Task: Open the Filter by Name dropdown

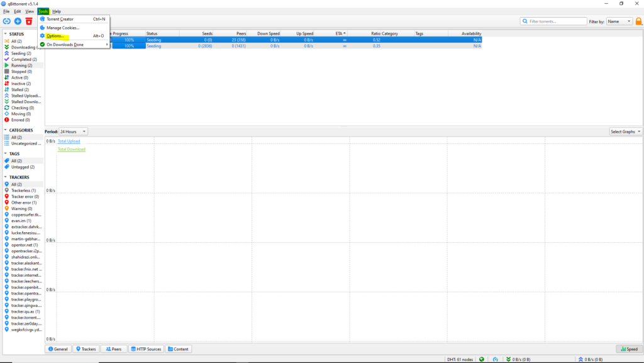Action: 619,21
